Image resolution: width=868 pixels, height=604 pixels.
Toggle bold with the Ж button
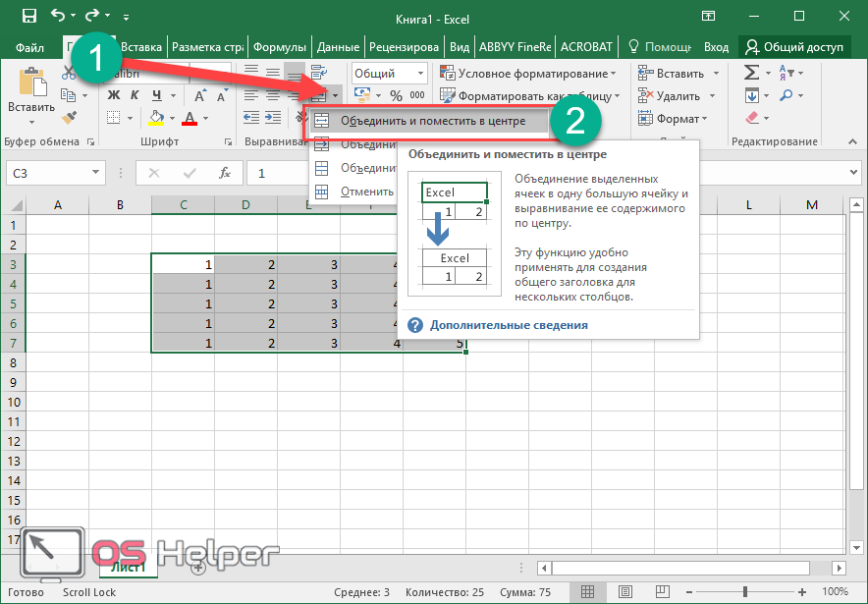(x=114, y=95)
